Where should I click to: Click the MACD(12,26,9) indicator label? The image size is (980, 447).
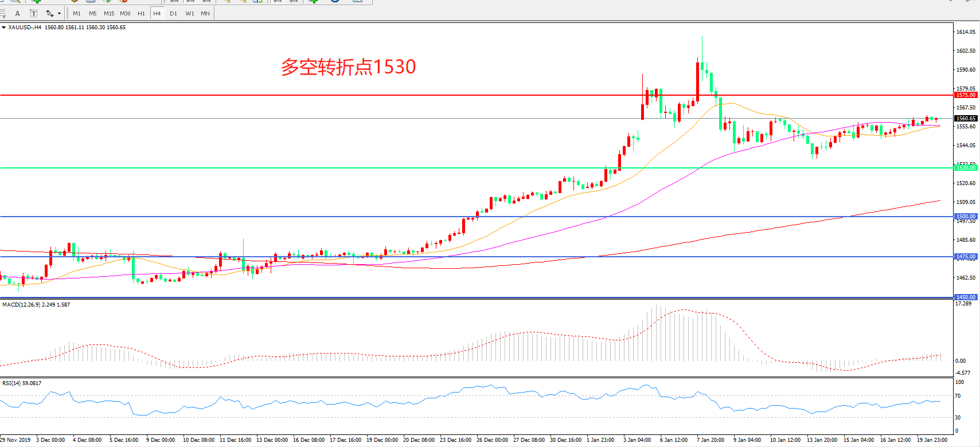[36, 305]
